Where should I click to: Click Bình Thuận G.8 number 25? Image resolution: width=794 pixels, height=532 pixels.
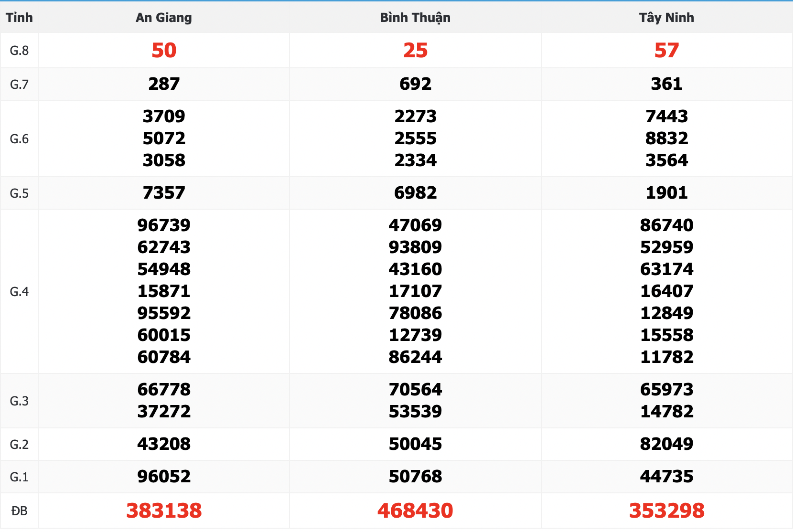pyautogui.click(x=415, y=50)
